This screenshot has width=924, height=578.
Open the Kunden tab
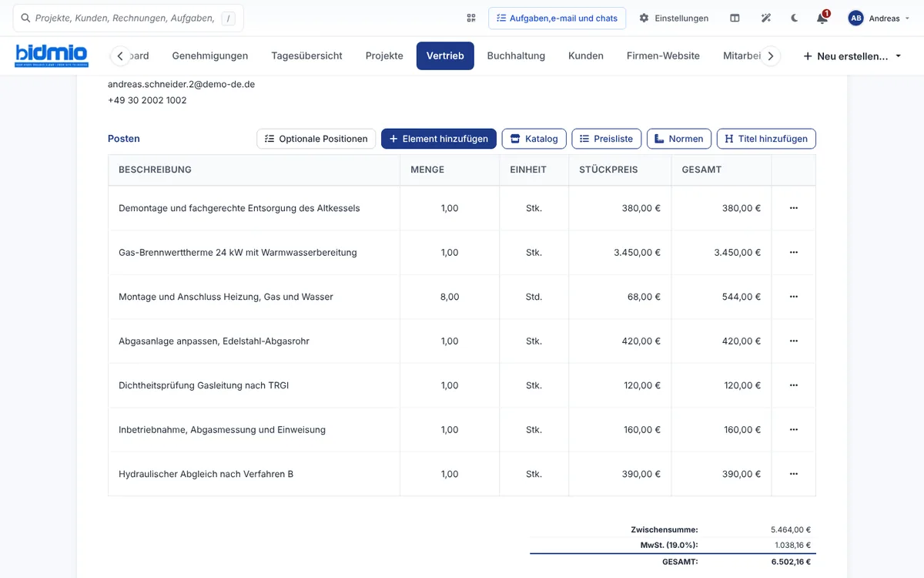[x=586, y=55]
